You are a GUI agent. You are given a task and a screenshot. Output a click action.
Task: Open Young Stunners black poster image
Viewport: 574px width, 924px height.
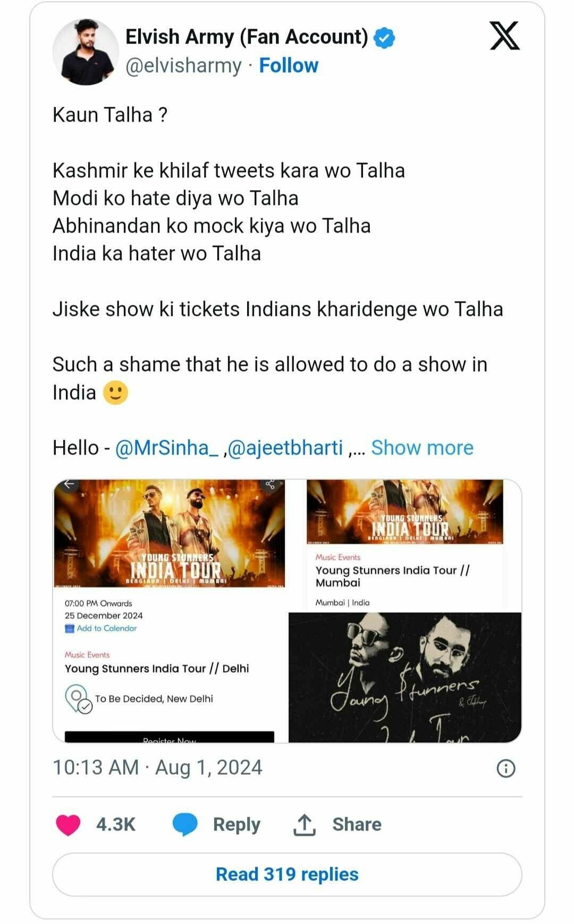[x=405, y=677]
